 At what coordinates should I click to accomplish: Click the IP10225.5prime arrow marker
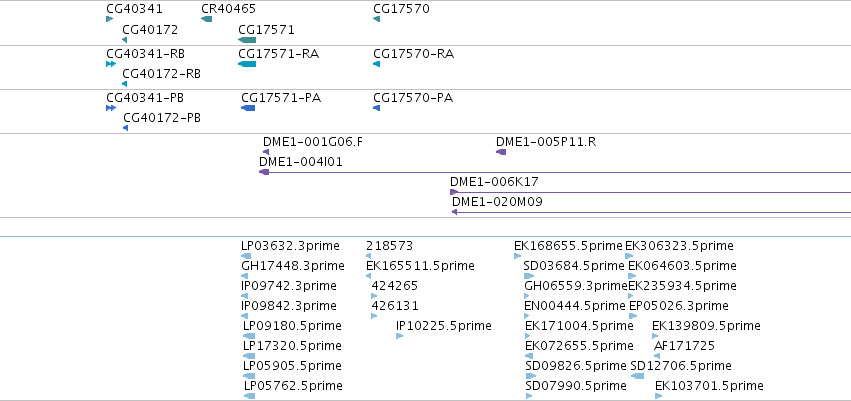click(x=400, y=336)
